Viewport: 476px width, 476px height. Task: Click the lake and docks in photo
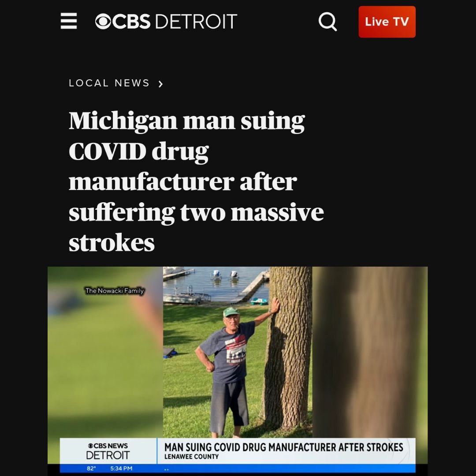point(216,285)
